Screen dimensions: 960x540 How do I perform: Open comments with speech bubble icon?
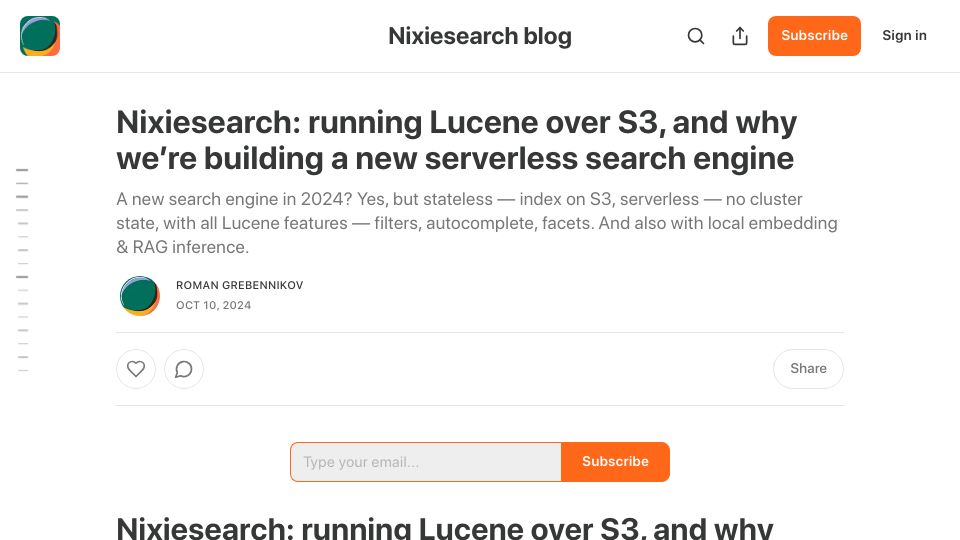click(x=184, y=369)
